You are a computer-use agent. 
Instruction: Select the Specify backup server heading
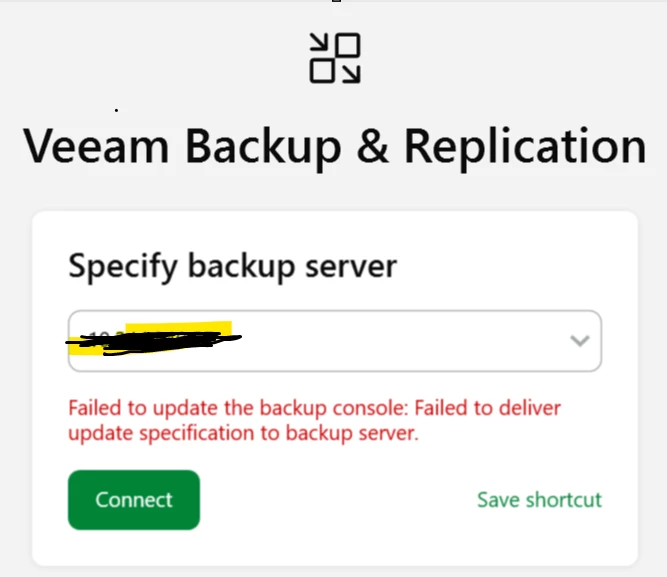[232, 266]
